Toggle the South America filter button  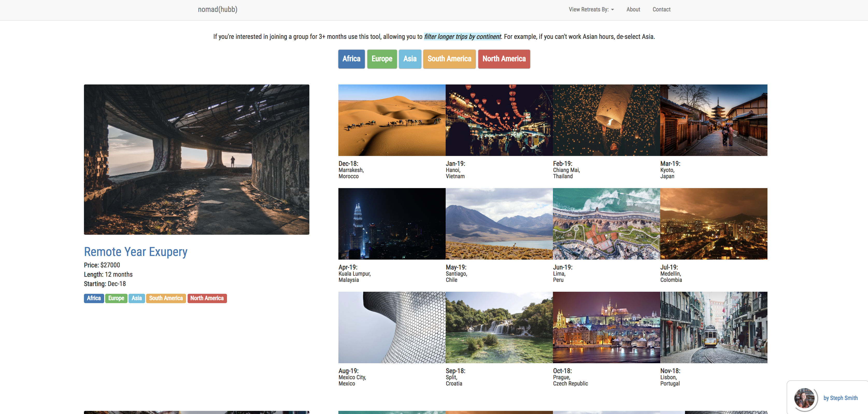tap(449, 59)
